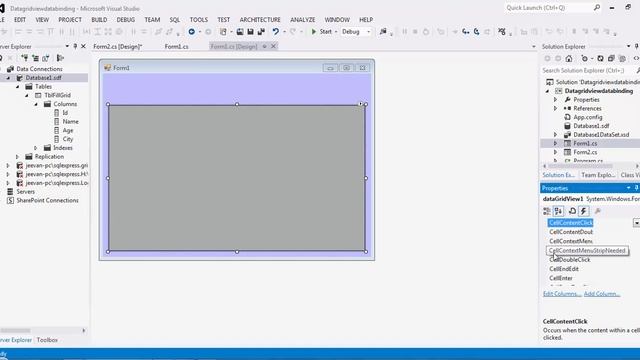Click Show All Files icon in Solution Explorer
The height and width of the screenshot is (360, 640).
(622, 58)
